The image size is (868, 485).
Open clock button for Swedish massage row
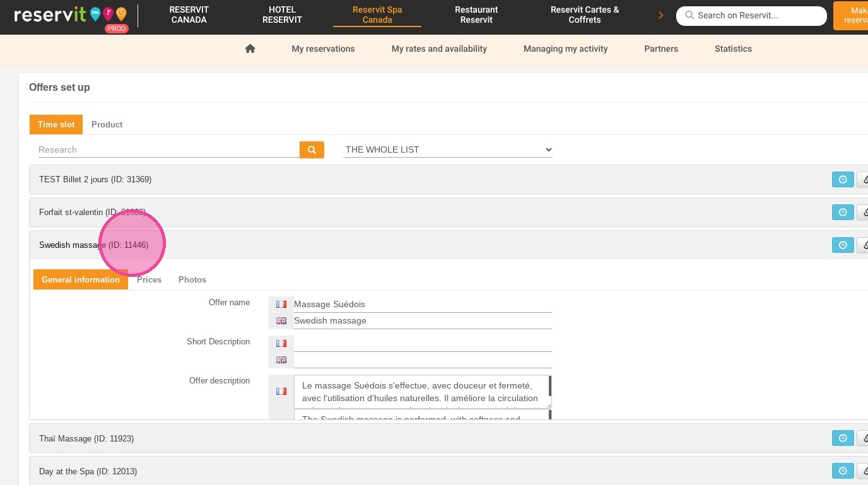coord(843,245)
